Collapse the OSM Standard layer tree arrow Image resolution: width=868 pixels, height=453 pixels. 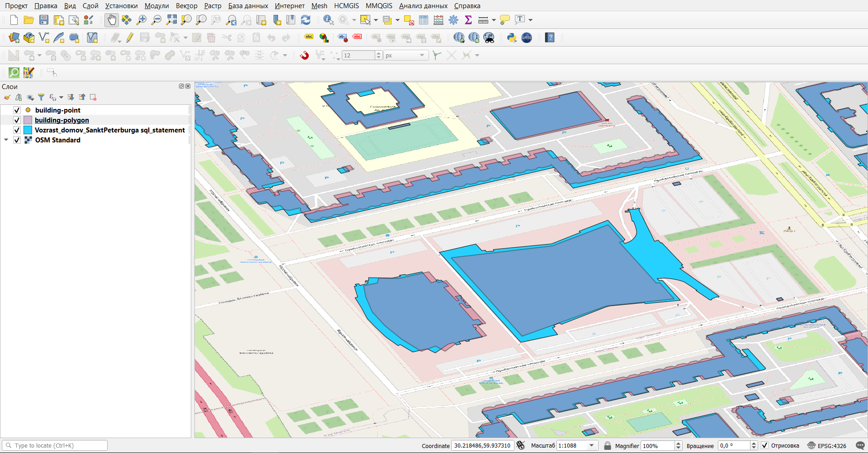pyautogui.click(x=6, y=140)
